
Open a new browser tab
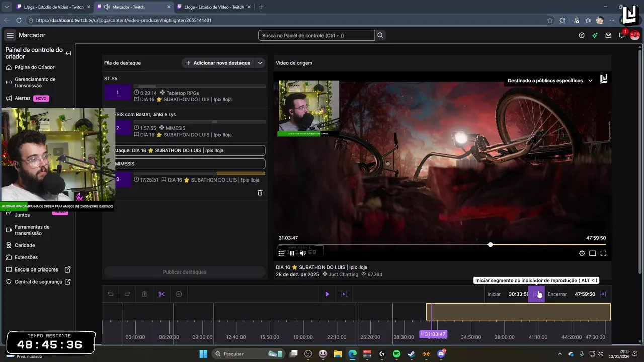(x=261, y=7)
